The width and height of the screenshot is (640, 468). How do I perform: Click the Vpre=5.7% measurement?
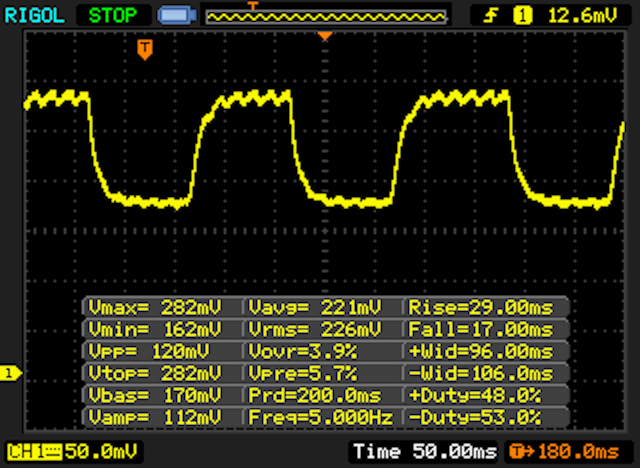tap(302, 373)
